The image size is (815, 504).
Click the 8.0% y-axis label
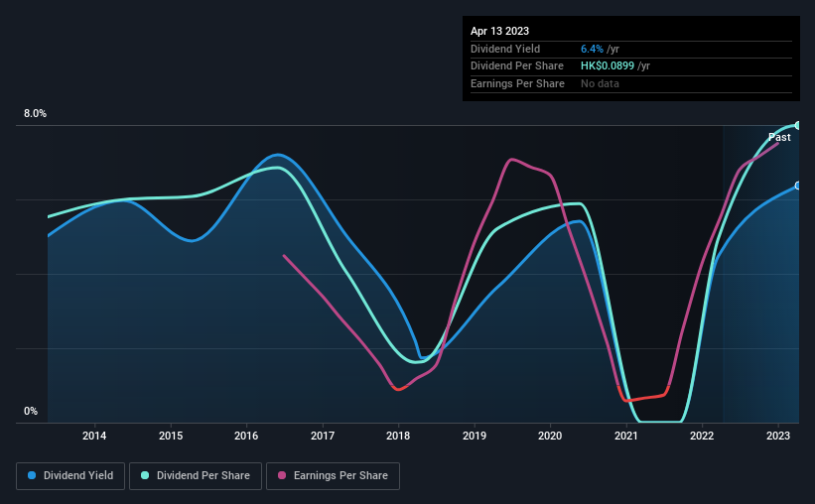pyautogui.click(x=35, y=114)
